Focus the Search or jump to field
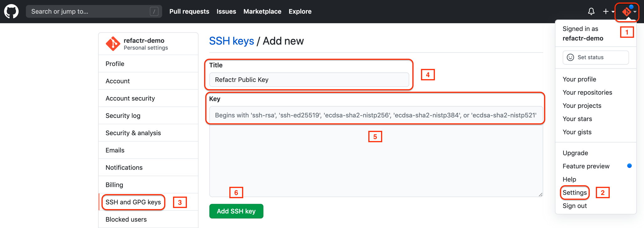This screenshot has width=644, height=228. 89,12
